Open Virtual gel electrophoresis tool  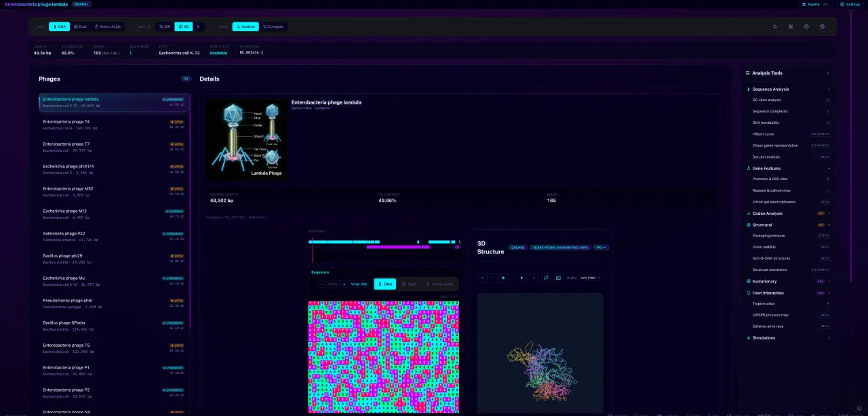point(791,202)
